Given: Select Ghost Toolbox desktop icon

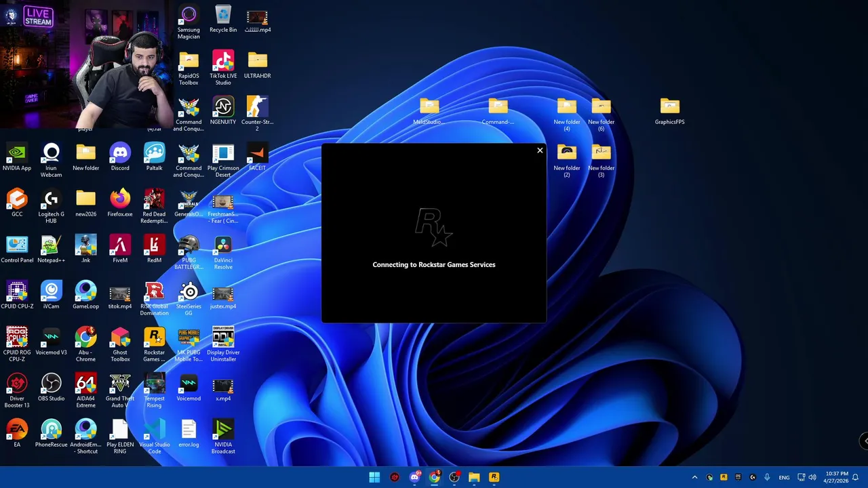Looking at the screenshot, I should pyautogui.click(x=120, y=345).
